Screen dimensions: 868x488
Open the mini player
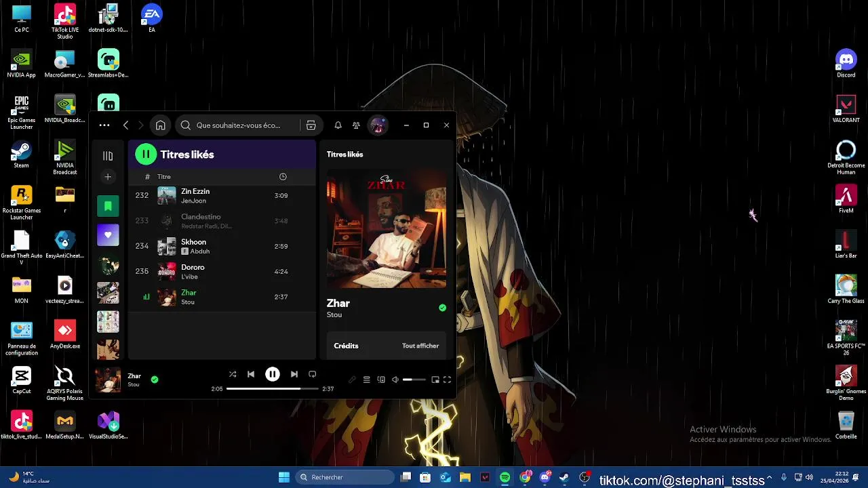[435, 380]
